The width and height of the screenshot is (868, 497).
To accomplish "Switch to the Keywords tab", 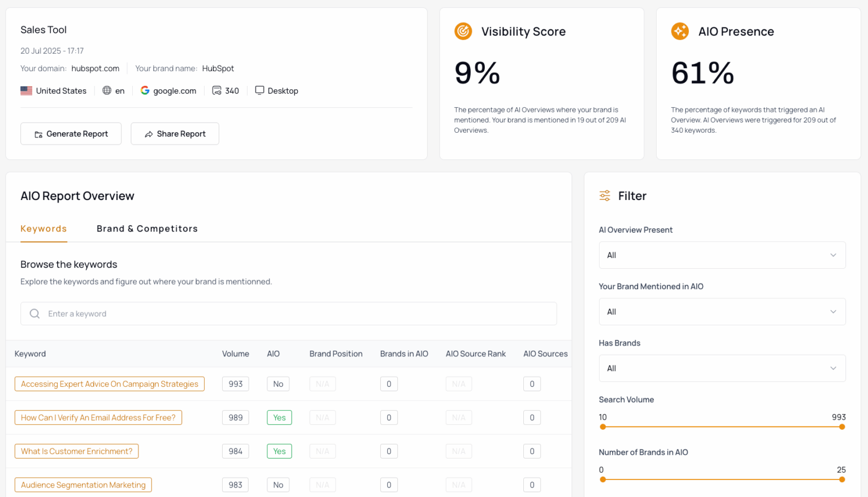I will 44,229.
